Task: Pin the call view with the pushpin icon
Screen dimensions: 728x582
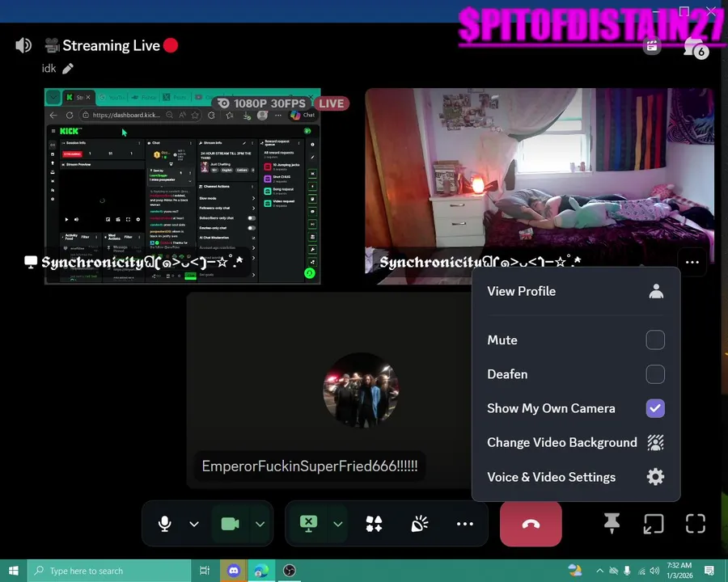Action: click(x=612, y=524)
